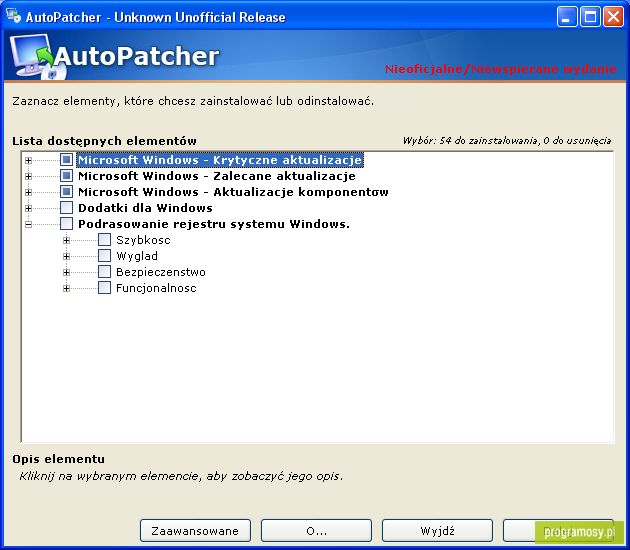
Task: Select Microsoft Windows - Krytyczne aktualizacje row
Action: point(220,160)
